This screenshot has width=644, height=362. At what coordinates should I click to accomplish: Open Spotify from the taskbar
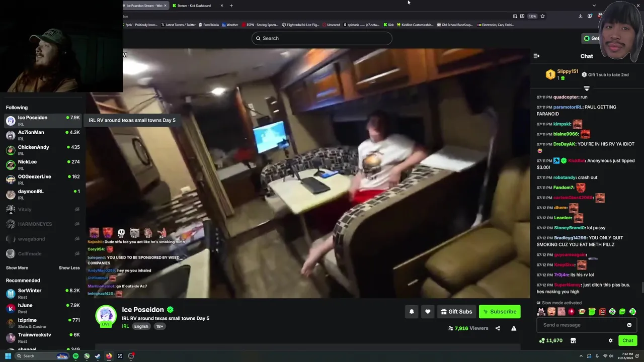pyautogui.click(x=75, y=356)
